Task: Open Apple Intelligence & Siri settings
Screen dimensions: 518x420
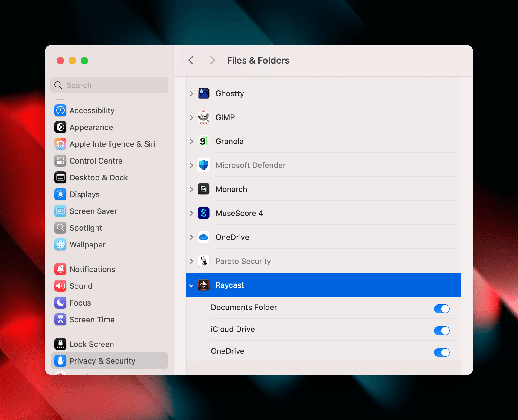Action: point(112,144)
